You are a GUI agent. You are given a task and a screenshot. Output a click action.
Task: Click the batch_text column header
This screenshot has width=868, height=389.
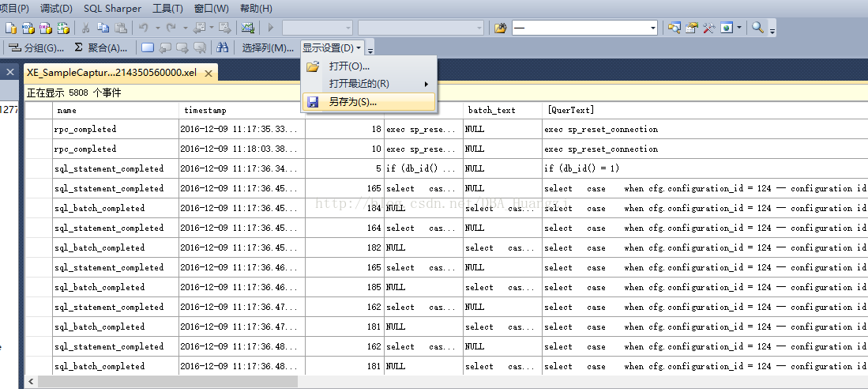(502, 110)
